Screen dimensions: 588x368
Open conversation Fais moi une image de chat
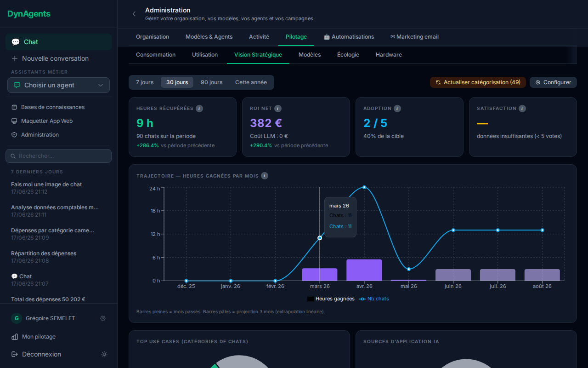pyautogui.click(x=58, y=188)
